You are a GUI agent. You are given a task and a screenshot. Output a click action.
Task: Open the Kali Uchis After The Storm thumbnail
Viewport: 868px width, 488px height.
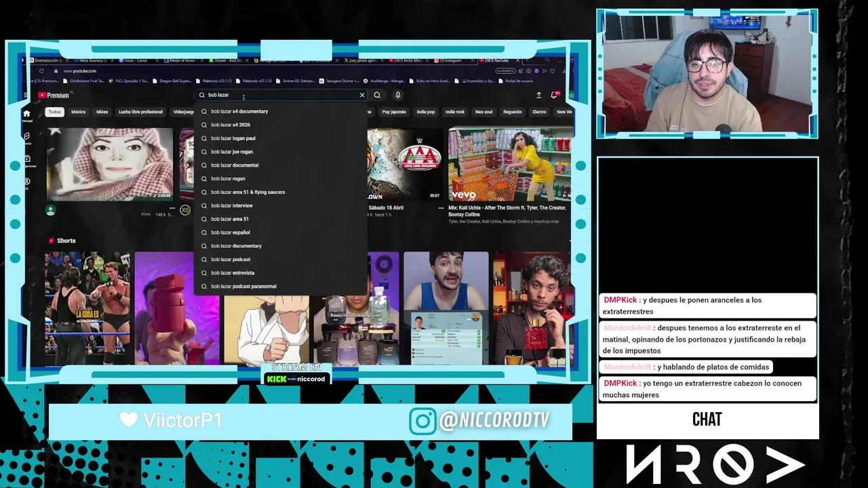(509, 165)
